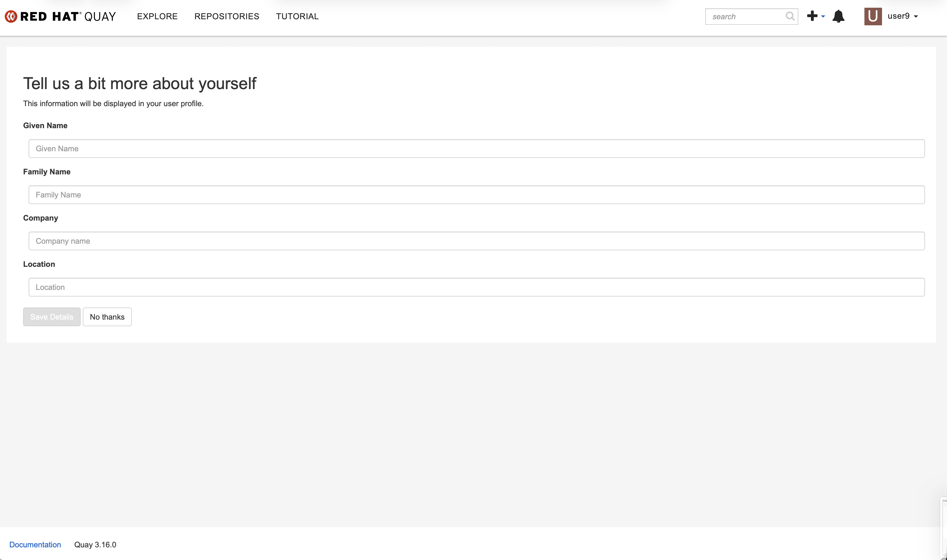Open the TUTORIAL nav item
This screenshot has height=560, width=947.
coord(297,16)
